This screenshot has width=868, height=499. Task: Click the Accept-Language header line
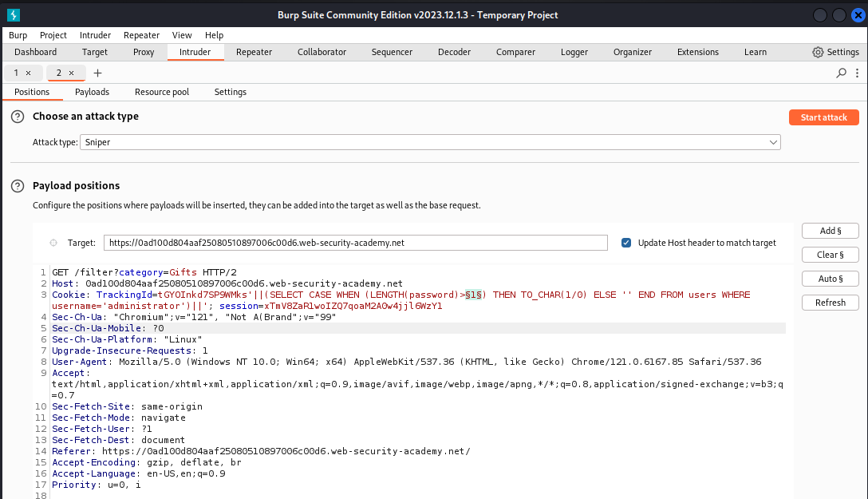[x=138, y=473]
